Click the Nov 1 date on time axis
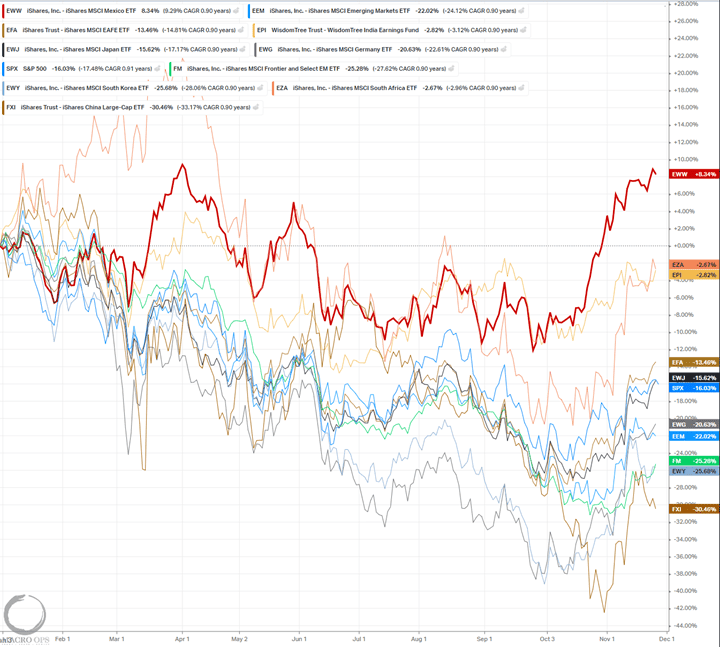The image size is (720, 647). (x=607, y=639)
